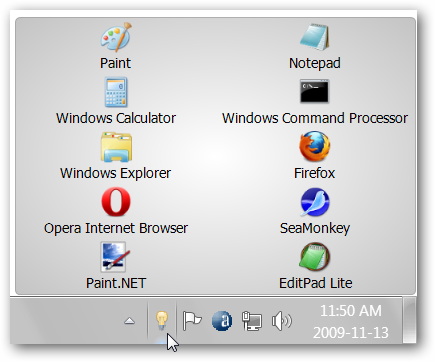Open Notepad via its notepad icon

[315, 37]
